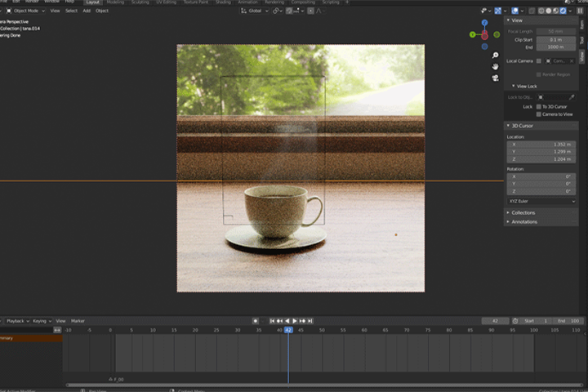
Task: Click the blue Z axis on navigation gizmo
Action: 484,23
